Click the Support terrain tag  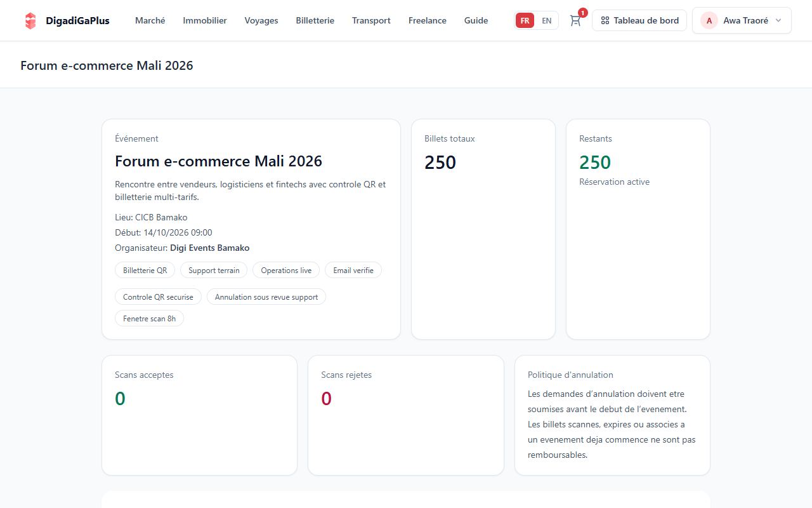coord(214,270)
